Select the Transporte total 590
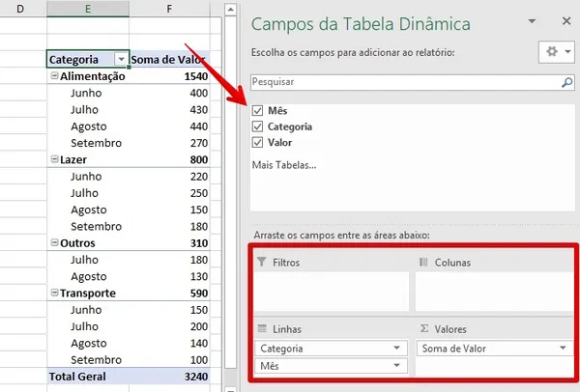The width and height of the screenshot is (580, 392). tap(169, 293)
